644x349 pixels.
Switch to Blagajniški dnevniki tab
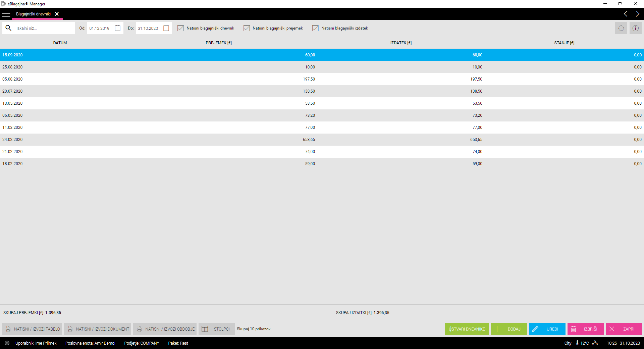click(33, 14)
